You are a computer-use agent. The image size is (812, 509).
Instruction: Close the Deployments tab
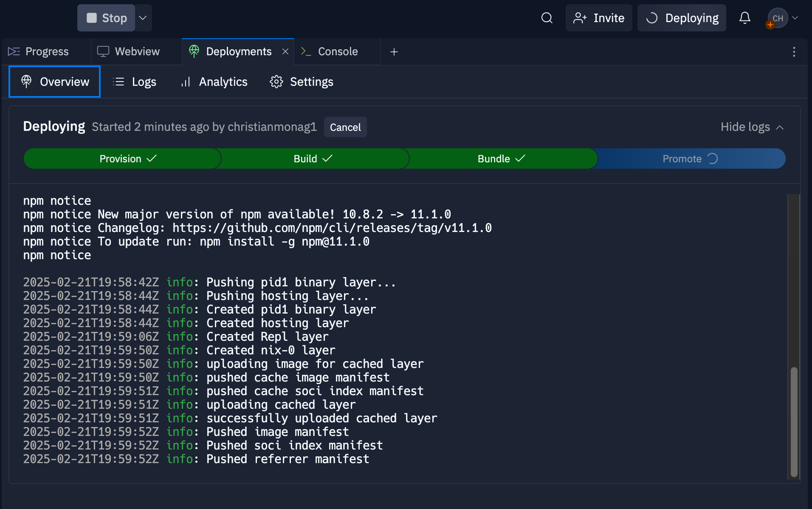(286, 51)
